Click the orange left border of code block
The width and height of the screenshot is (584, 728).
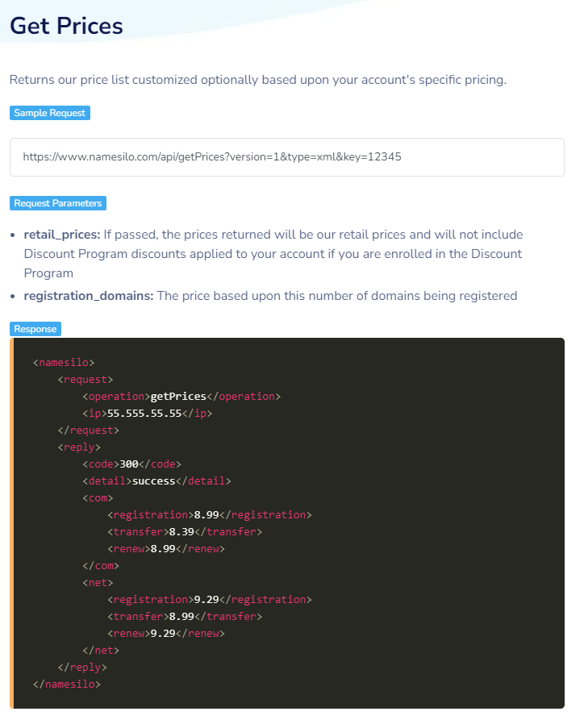pos(11,523)
